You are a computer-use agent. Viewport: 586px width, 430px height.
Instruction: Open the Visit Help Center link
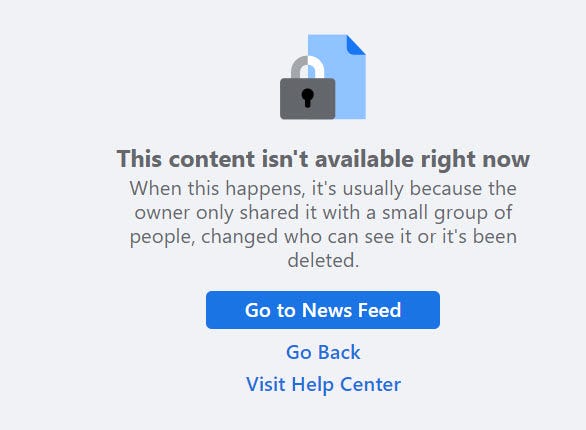pos(323,384)
